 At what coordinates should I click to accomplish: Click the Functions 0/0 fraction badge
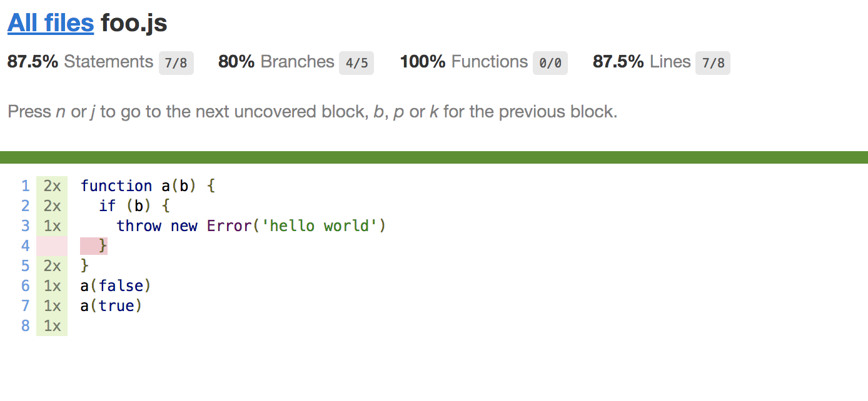550,63
